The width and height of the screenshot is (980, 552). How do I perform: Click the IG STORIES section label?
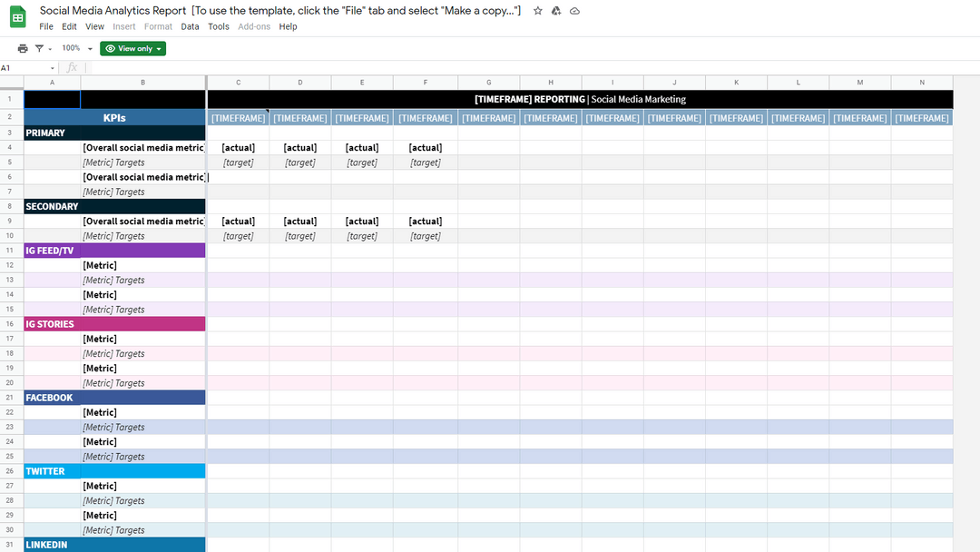pos(49,323)
